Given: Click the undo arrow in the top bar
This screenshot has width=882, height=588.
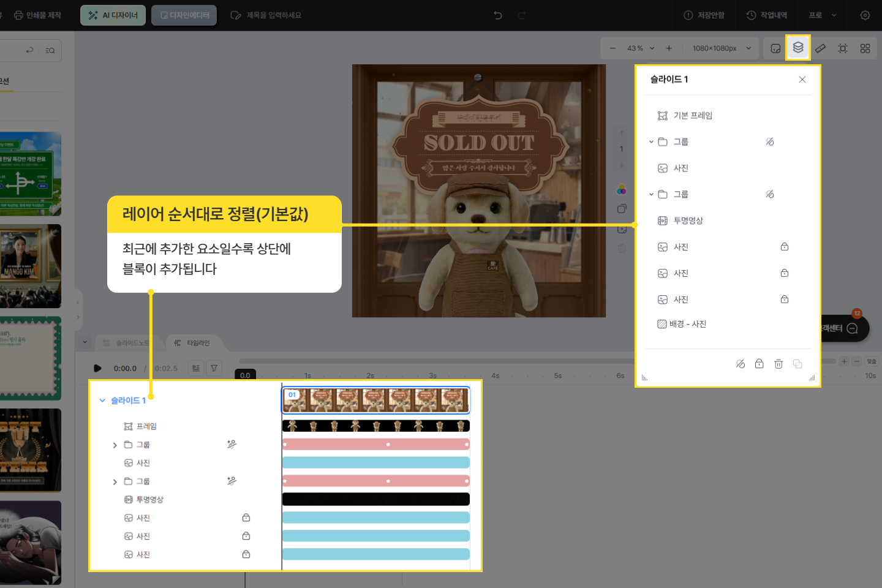Looking at the screenshot, I should click(498, 15).
